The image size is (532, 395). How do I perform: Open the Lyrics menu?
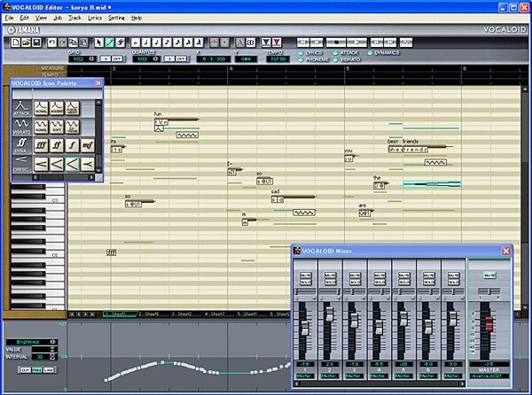(95, 18)
